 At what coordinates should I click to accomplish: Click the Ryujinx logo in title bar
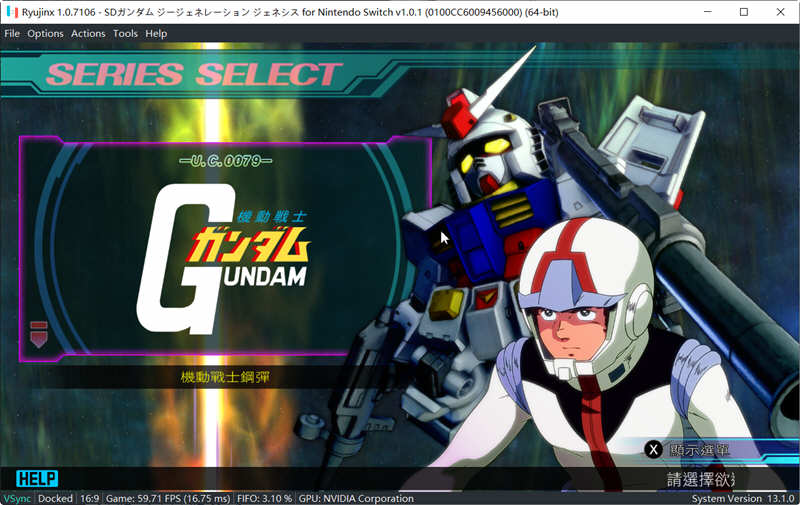[12, 12]
